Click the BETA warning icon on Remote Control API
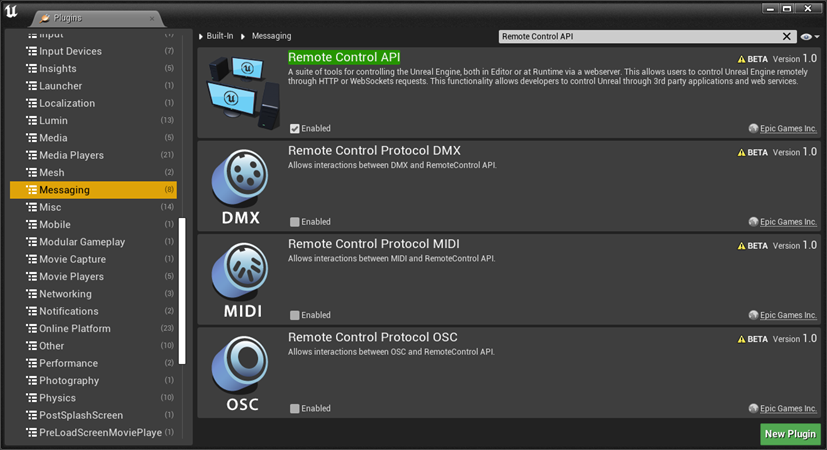Viewport: 827px width, 450px height. (x=741, y=59)
